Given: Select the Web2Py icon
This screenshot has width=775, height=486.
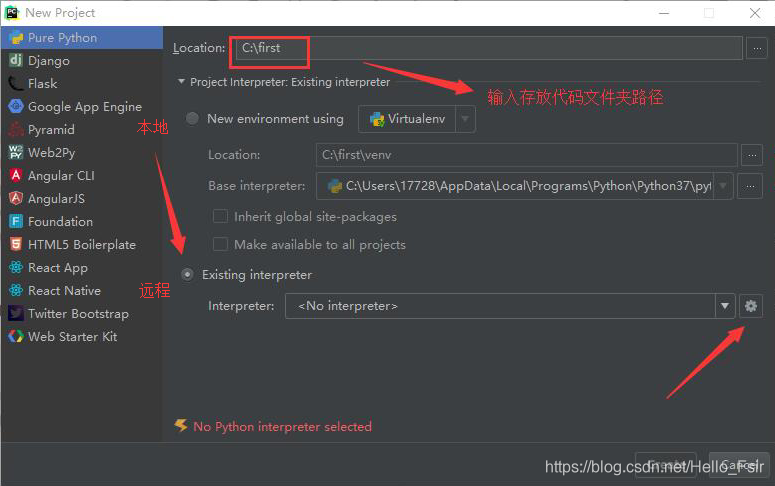Looking at the screenshot, I should point(16,152).
